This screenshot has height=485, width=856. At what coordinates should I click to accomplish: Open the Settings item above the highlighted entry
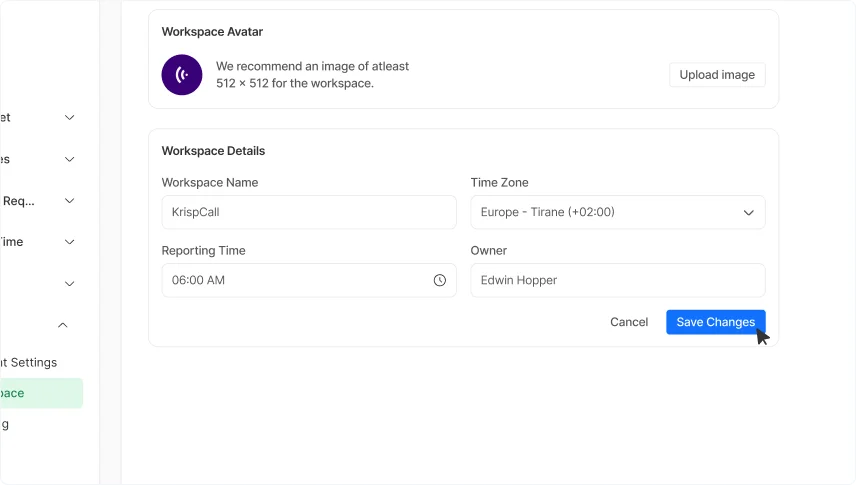click(x=30, y=362)
